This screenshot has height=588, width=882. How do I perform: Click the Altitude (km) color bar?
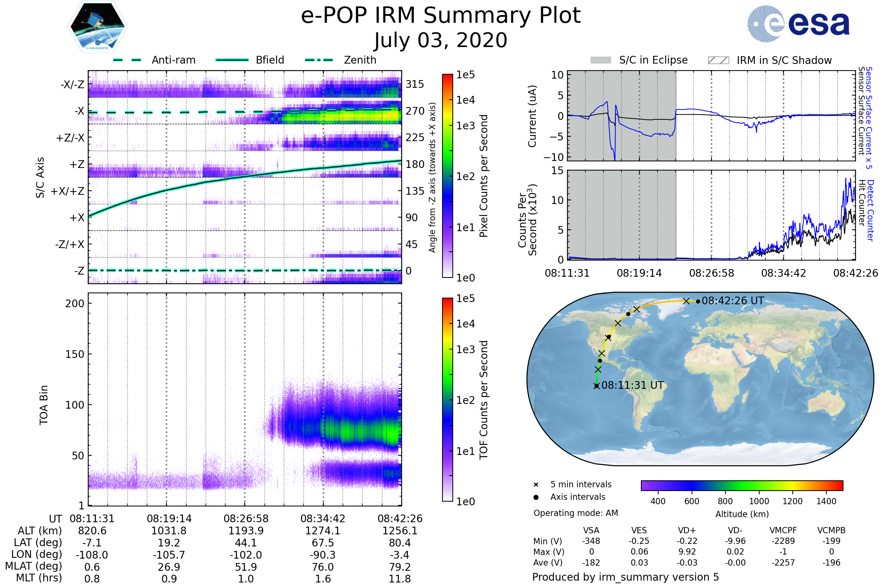(742, 485)
